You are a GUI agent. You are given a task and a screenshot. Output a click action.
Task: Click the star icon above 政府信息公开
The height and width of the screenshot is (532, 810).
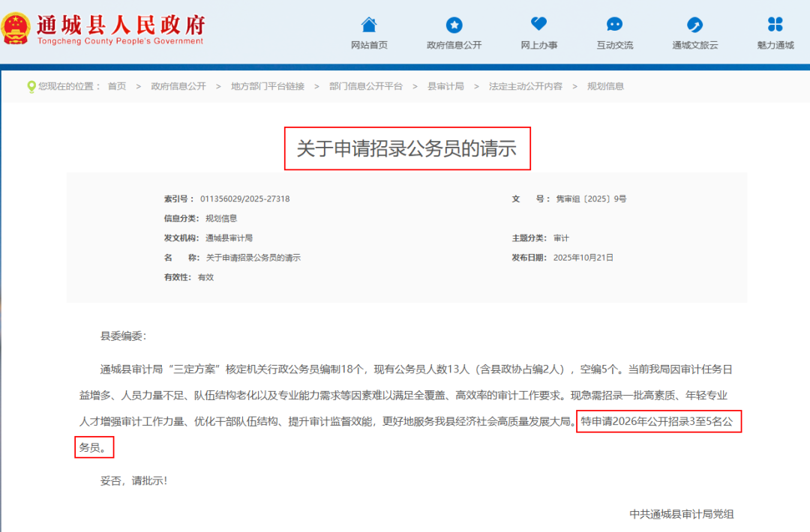click(454, 25)
